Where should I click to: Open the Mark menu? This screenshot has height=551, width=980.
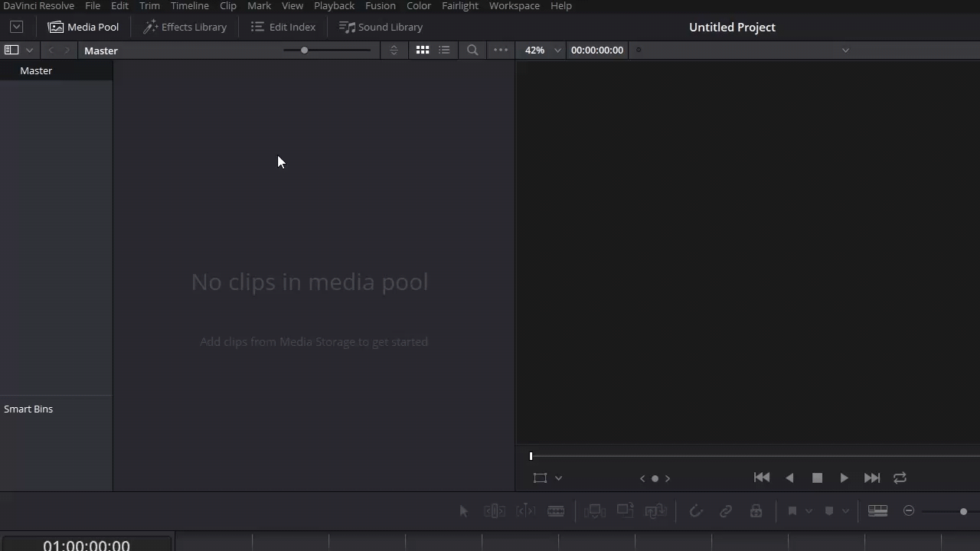(259, 5)
